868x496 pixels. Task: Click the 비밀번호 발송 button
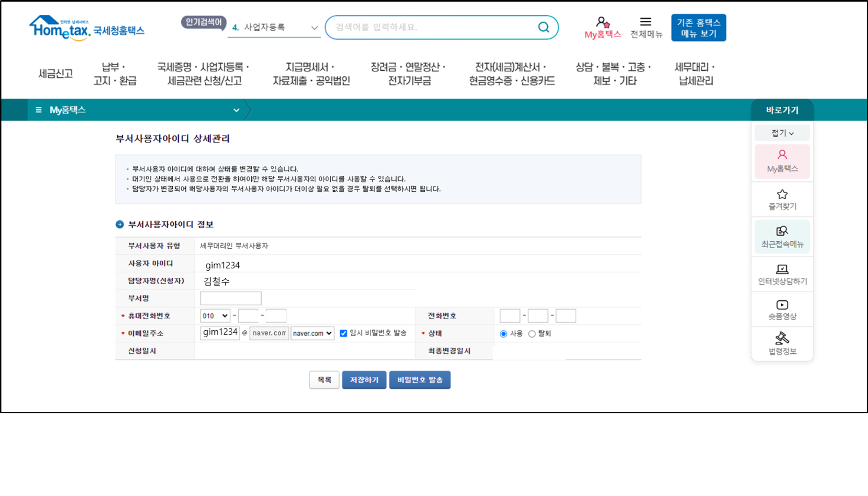pyautogui.click(x=420, y=380)
